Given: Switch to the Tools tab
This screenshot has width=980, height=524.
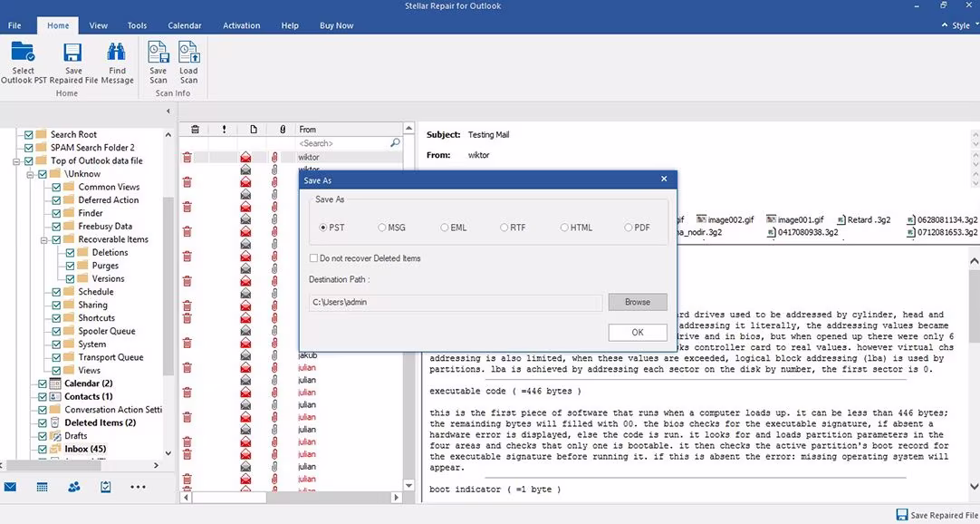Looking at the screenshot, I should click(137, 25).
